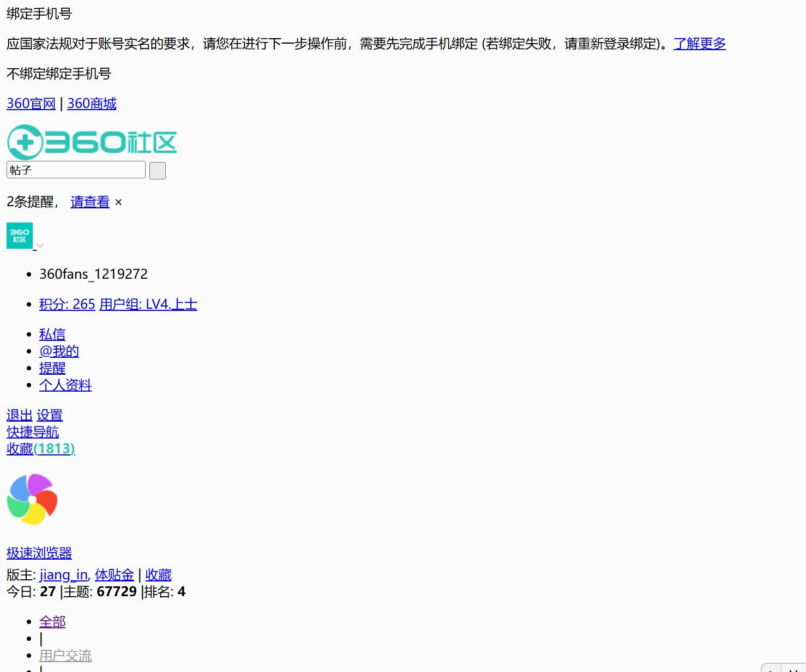The width and height of the screenshot is (806, 672).
Task: Select the 用户交流 filter tab
Action: coord(65,656)
